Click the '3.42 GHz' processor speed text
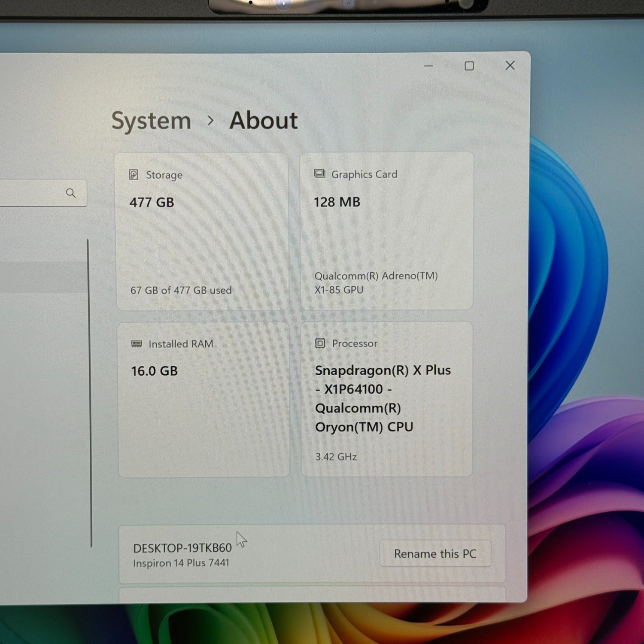The image size is (644, 644). tap(336, 457)
